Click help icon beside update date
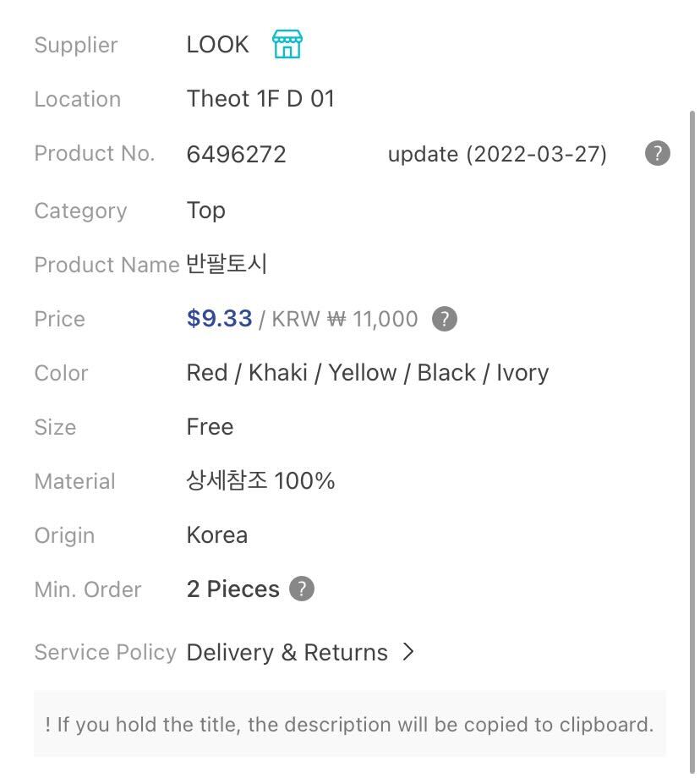Viewport: 700px width, 778px height. [x=657, y=154]
